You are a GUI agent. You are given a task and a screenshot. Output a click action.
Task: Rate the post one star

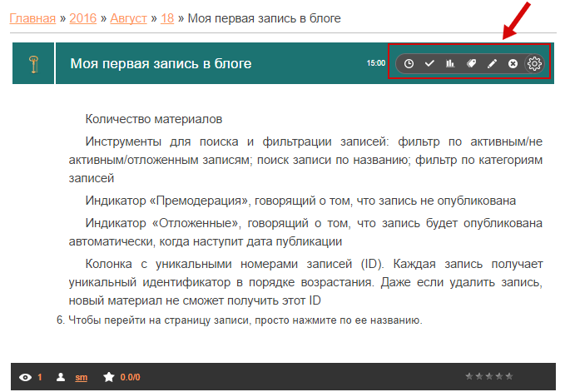click(x=468, y=376)
